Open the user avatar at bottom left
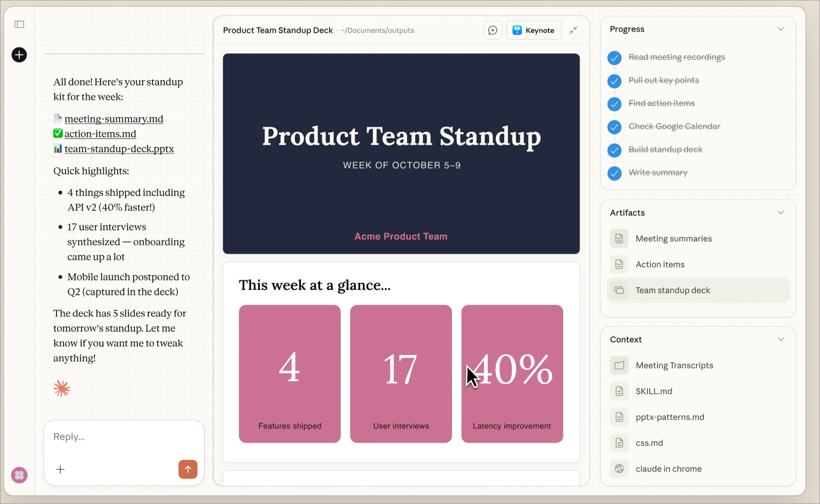This screenshot has height=504, width=820. [19, 475]
